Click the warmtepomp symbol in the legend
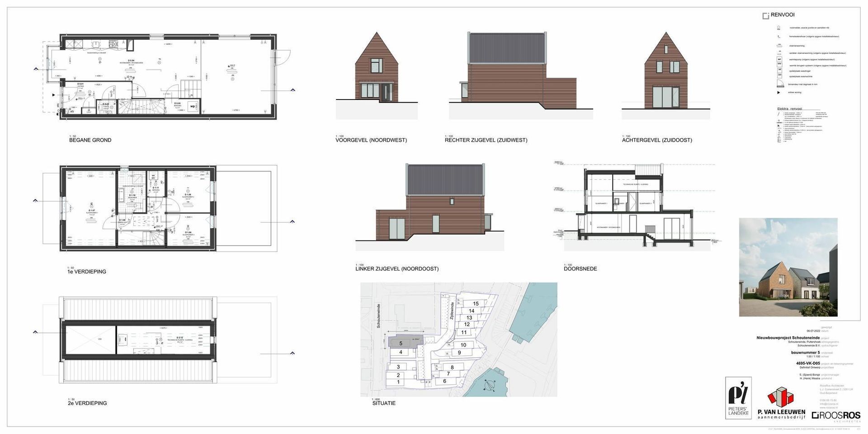Image resolution: width=868 pixels, height=434 pixels. point(779,59)
